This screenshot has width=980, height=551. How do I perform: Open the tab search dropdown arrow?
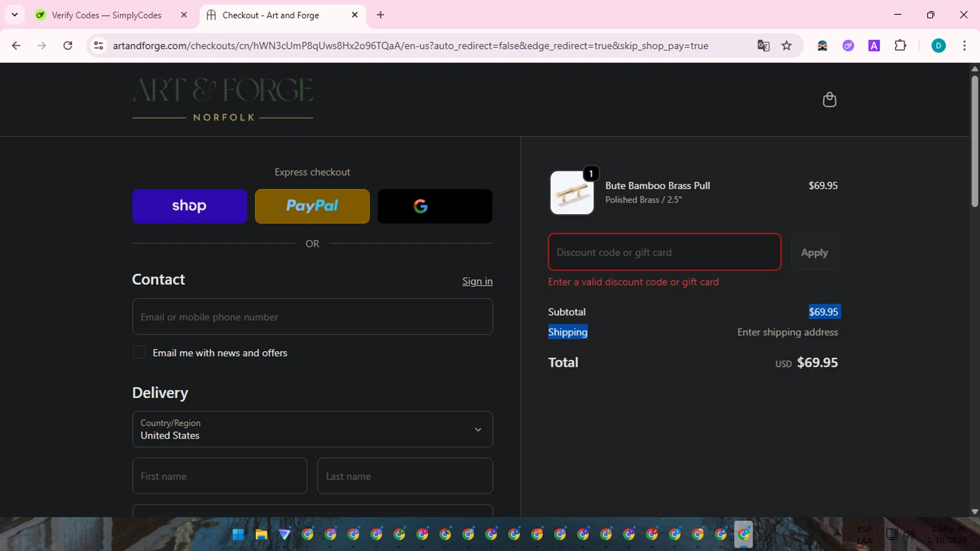coord(14,15)
